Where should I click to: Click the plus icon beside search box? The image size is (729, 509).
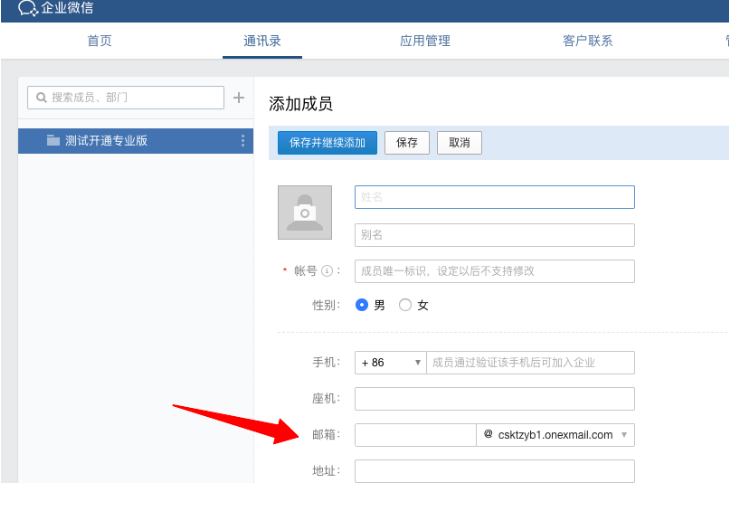click(x=239, y=97)
